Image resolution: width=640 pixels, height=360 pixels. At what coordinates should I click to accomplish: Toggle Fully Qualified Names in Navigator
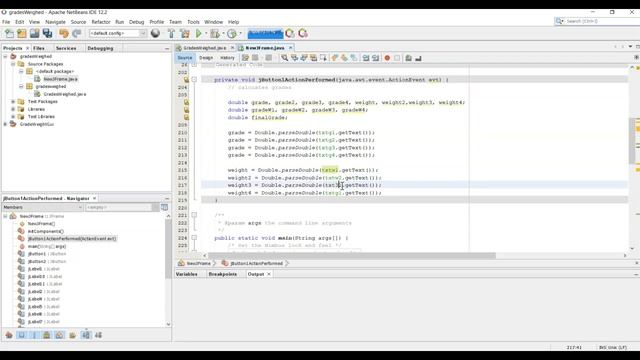click(73, 335)
